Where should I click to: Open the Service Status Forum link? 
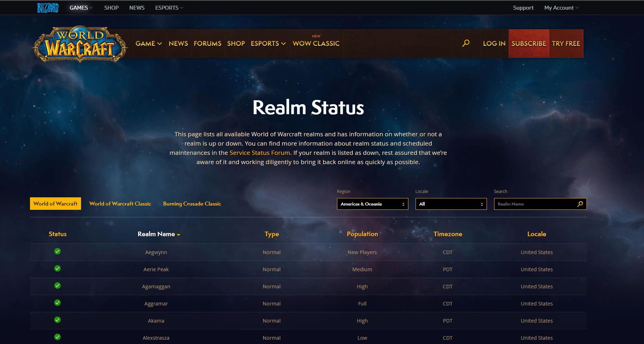click(260, 153)
